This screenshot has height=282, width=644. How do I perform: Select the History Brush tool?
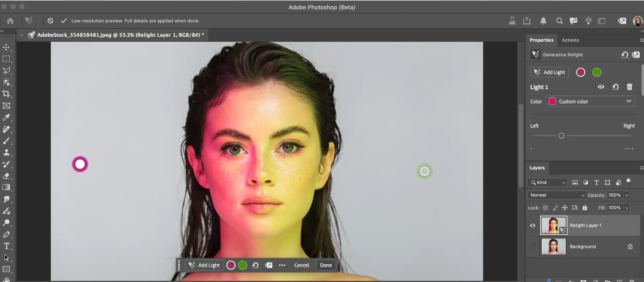6,164
